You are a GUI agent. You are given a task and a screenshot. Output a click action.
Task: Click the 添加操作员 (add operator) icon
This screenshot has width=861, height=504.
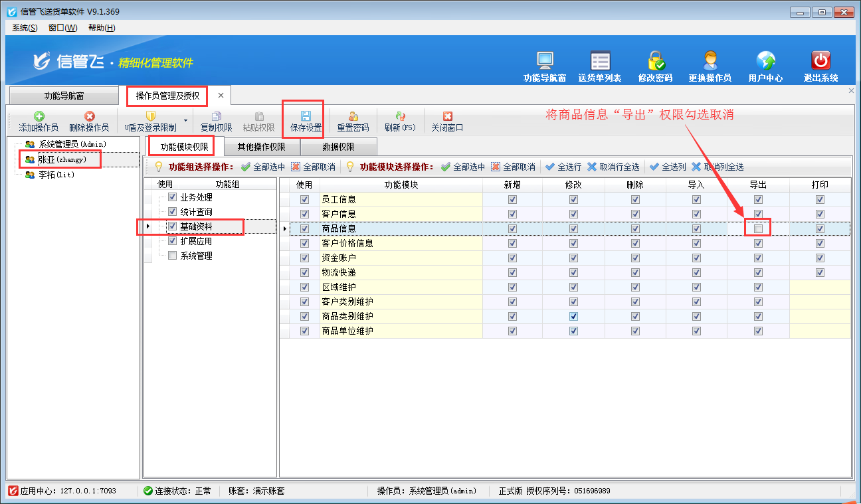click(x=39, y=116)
